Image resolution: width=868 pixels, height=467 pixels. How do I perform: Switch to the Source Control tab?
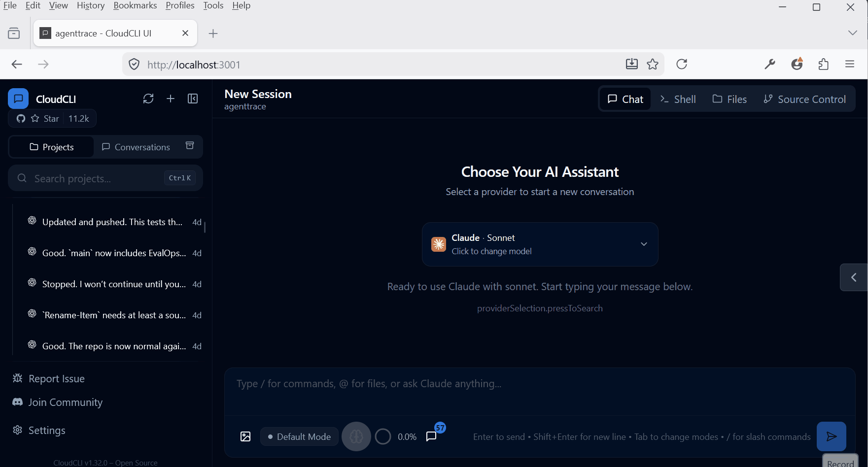(x=804, y=99)
